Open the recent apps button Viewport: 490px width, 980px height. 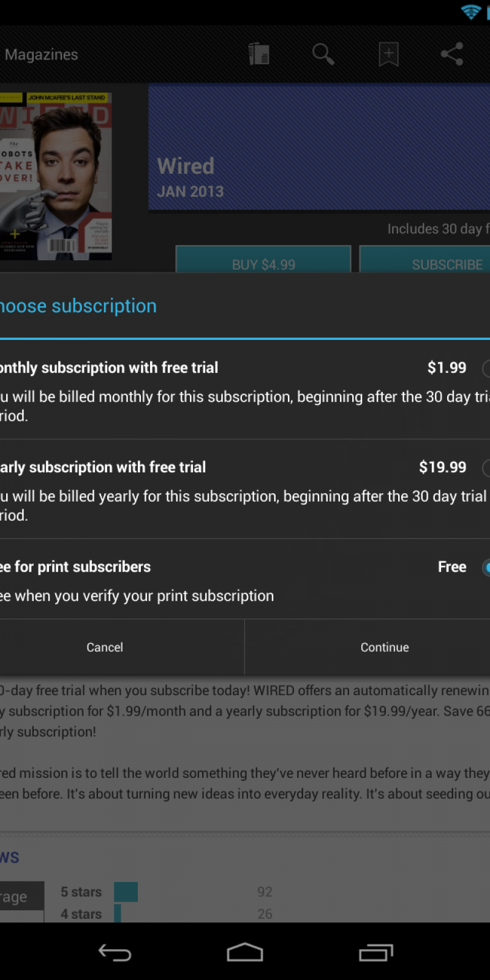click(x=375, y=952)
